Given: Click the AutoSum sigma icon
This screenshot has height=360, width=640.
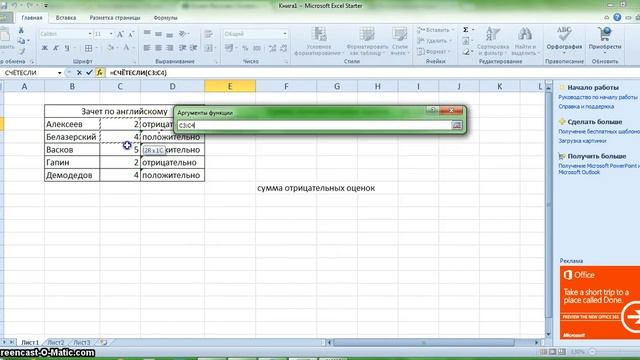Looking at the screenshot, I should pos(466,30).
